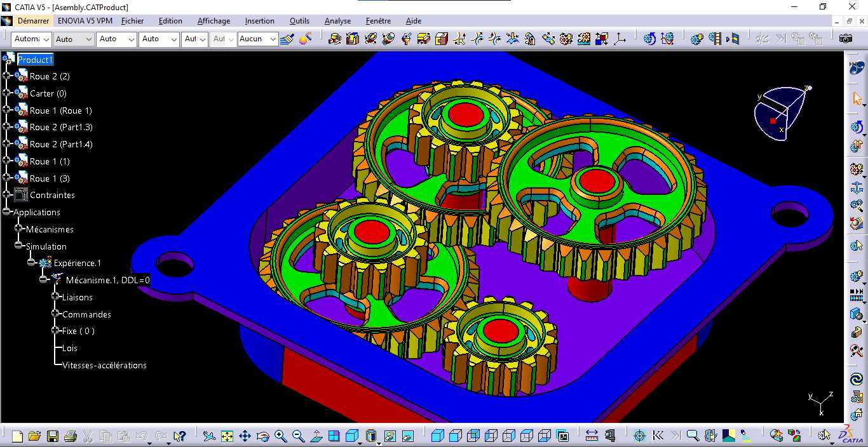Open the Insertion menu
Viewport: 868px width, 447px height.
click(259, 21)
